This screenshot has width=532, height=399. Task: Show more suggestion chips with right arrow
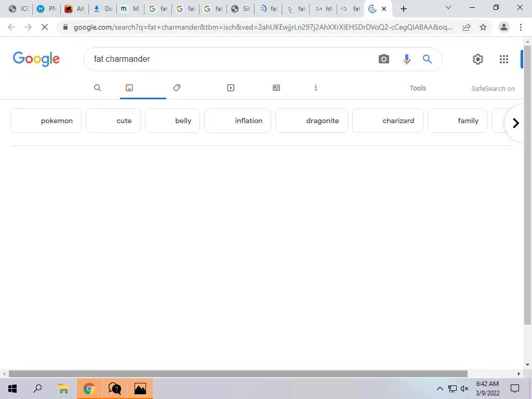pos(515,123)
